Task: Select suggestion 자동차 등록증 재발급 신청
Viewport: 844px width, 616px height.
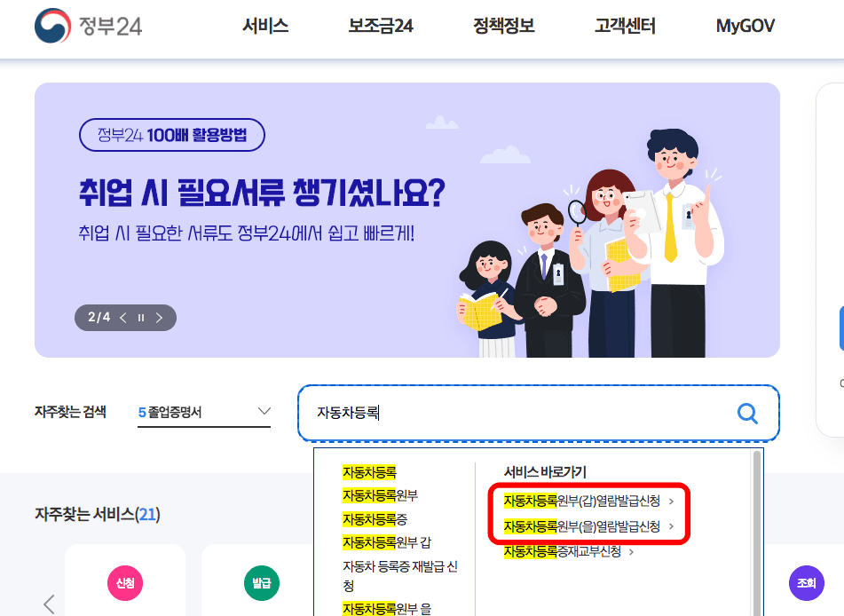Action: tap(400, 576)
